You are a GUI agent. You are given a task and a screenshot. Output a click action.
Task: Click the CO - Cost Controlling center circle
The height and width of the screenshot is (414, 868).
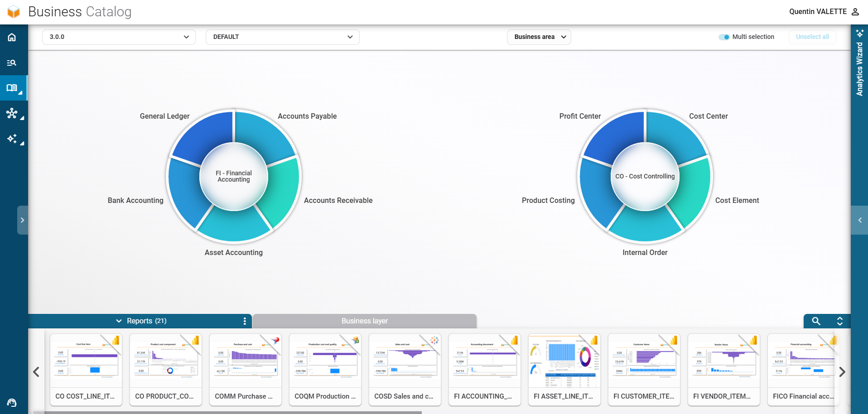click(x=645, y=177)
